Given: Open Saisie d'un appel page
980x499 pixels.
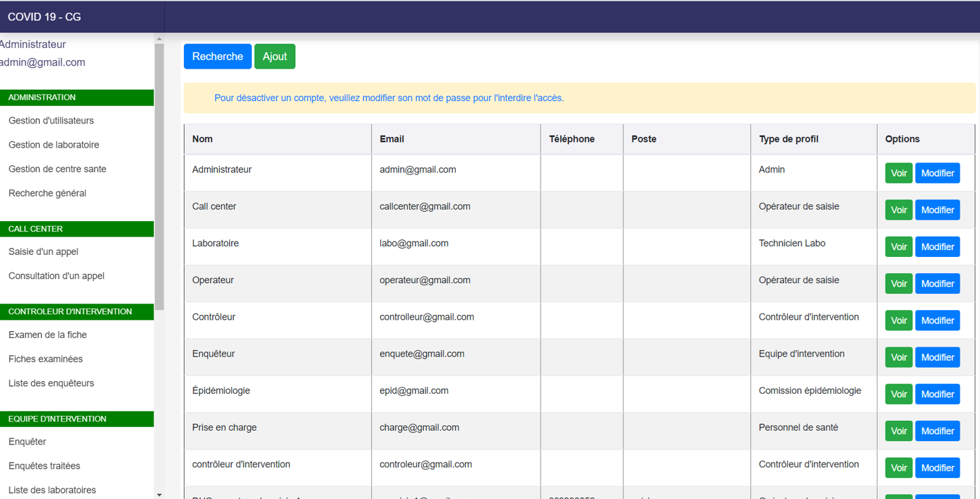Looking at the screenshot, I should [x=43, y=252].
